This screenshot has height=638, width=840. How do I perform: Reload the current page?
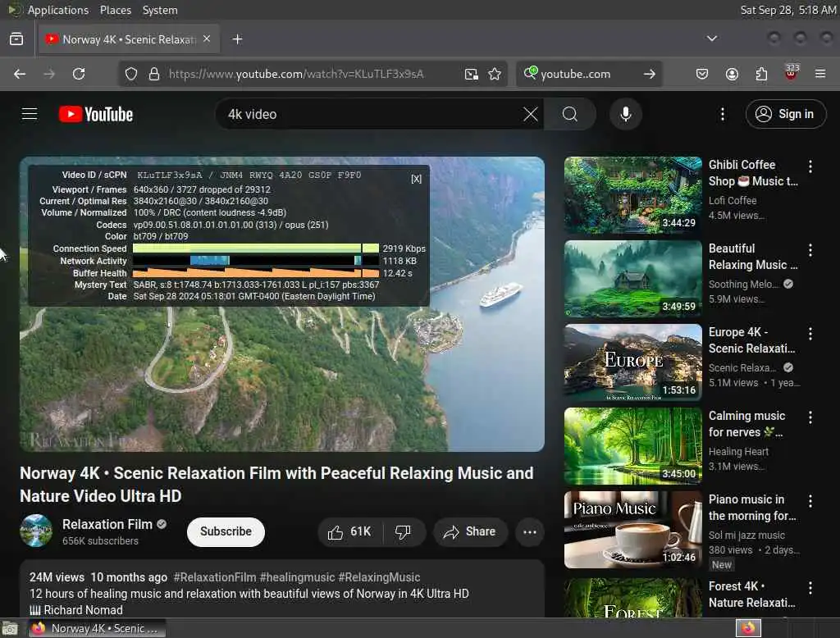point(79,74)
